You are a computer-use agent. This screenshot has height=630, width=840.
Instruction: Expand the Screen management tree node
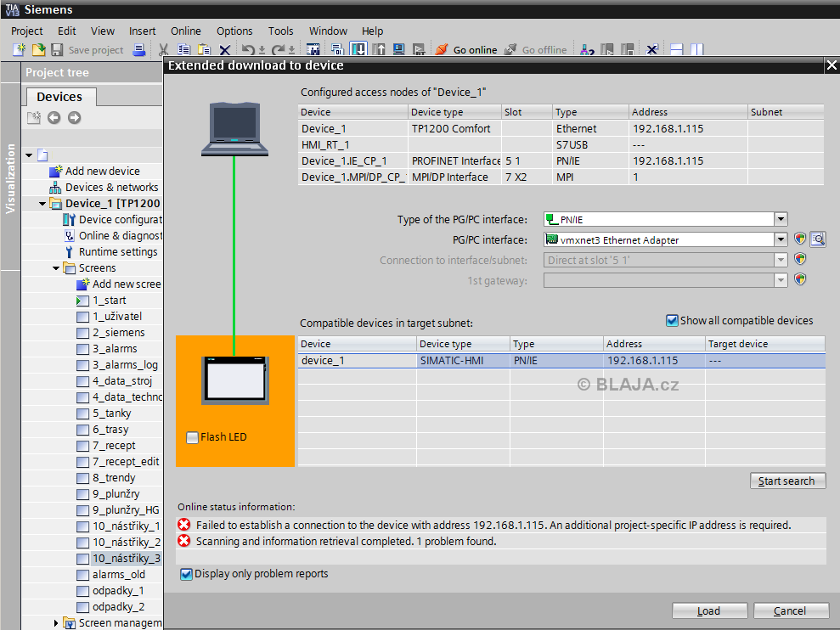pyautogui.click(x=56, y=623)
